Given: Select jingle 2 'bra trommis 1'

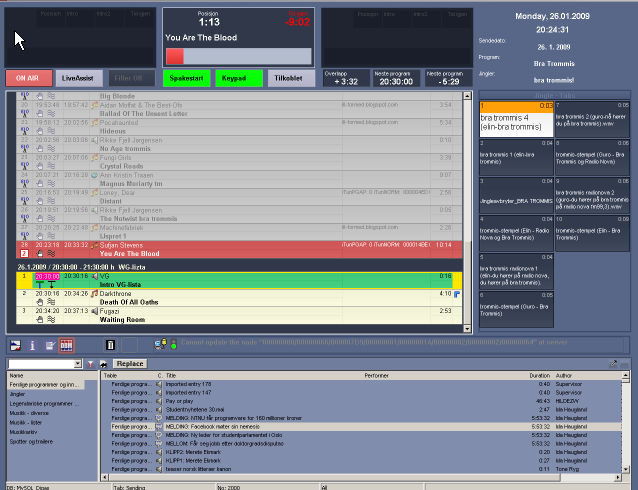Looking at the screenshot, I should (x=516, y=158).
